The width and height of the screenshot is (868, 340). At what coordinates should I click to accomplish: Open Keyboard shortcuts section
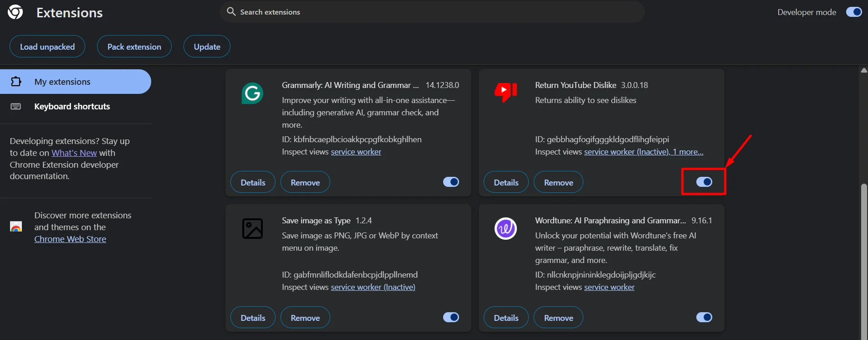click(x=76, y=106)
